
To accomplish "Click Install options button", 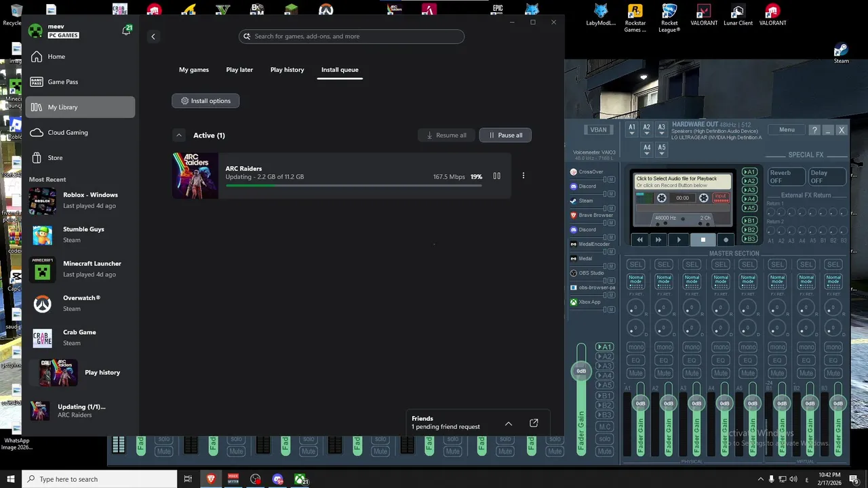I will pyautogui.click(x=205, y=101).
